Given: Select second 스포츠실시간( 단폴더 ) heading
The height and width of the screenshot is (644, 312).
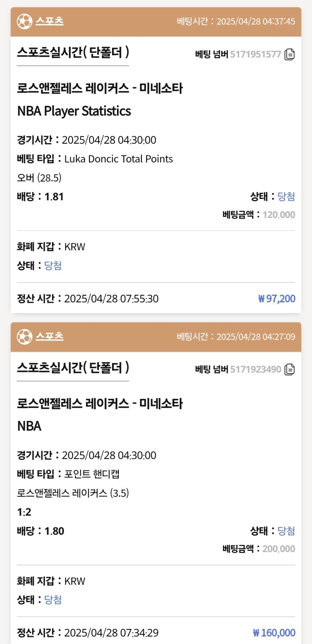Looking at the screenshot, I should [73, 368].
